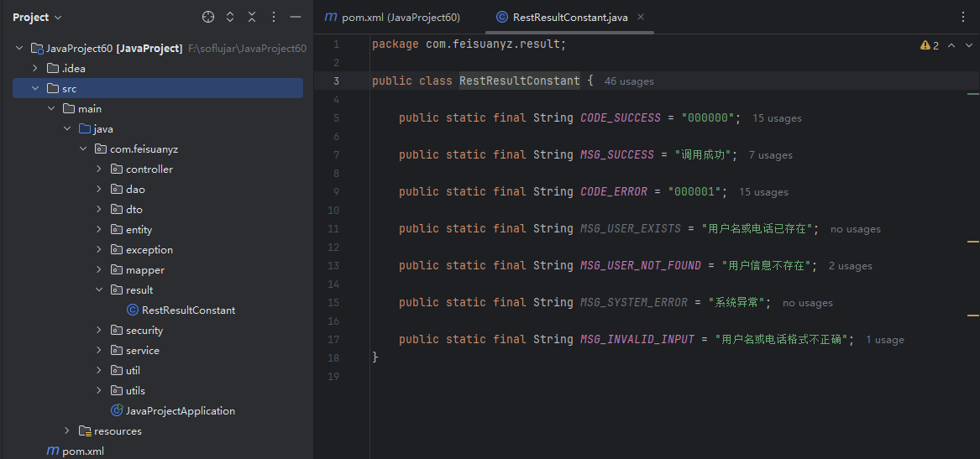The height and width of the screenshot is (459, 980).
Task: Open Project panel options kebab menu
Action: point(274,18)
